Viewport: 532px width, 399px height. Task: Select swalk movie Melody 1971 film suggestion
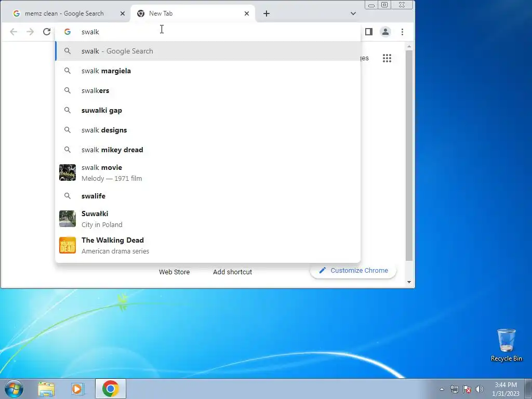pos(208,172)
